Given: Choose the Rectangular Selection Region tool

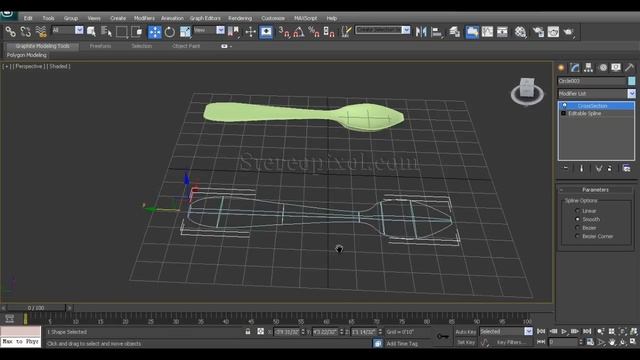Looking at the screenshot, I should tap(122, 31).
